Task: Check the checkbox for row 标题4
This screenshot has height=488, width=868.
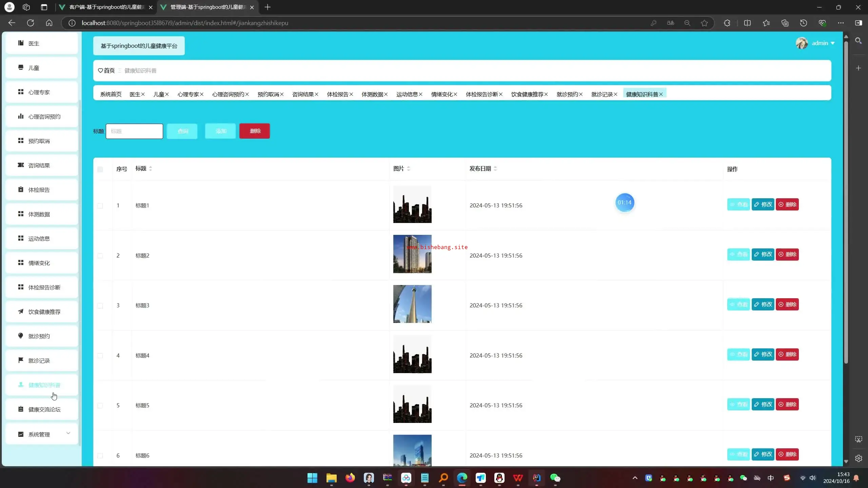Action: point(100,355)
